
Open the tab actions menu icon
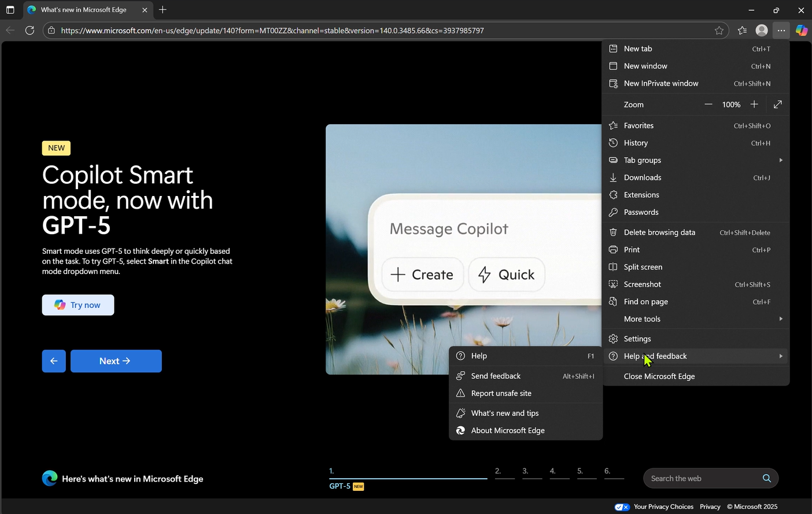[10, 10]
